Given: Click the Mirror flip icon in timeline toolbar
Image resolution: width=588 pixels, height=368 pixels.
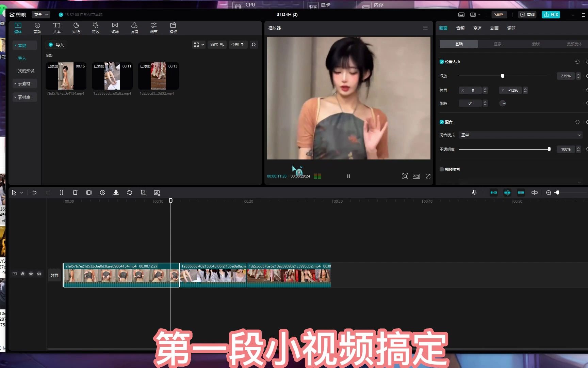Looking at the screenshot, I should 116,193.
